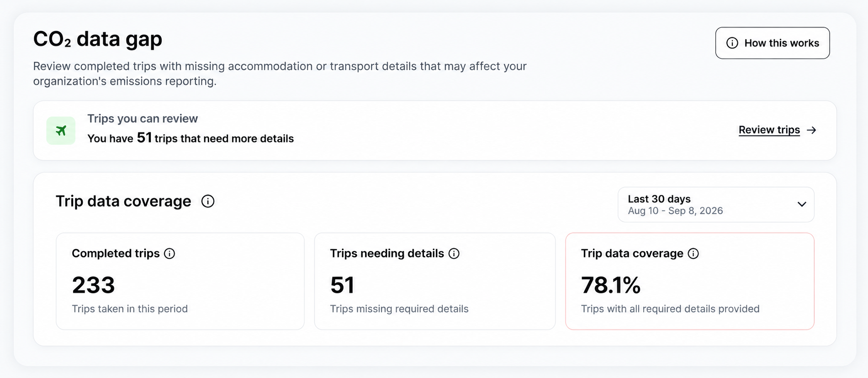Select the highlighted Trip data coverage card

point(690,281)
